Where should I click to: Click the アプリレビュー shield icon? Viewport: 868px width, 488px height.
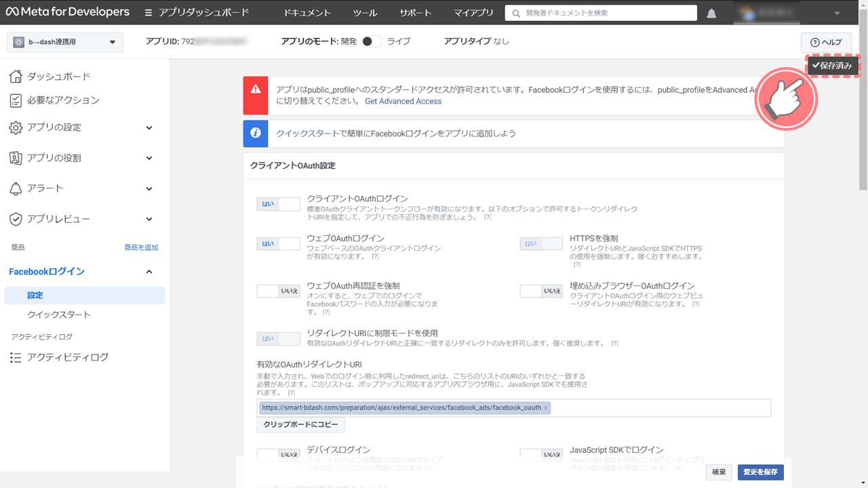pos(16,219)
